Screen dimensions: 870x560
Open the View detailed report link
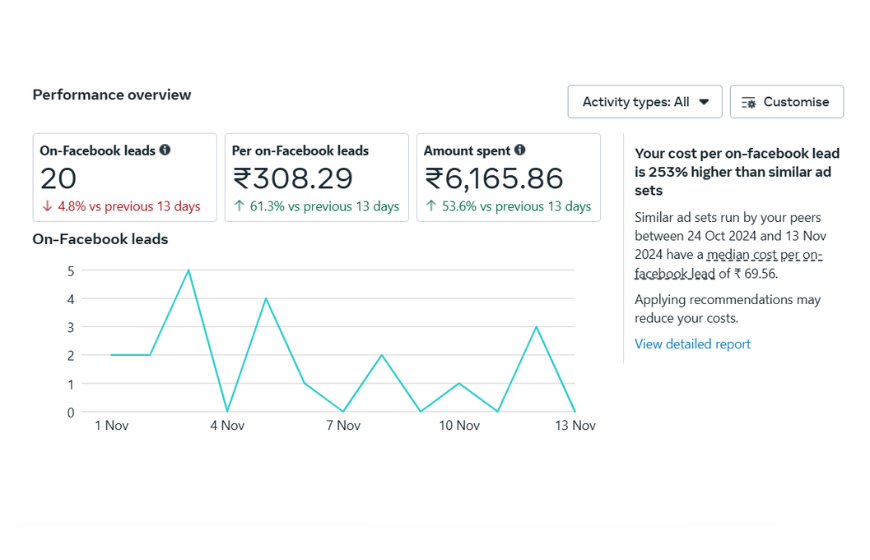[692, 344]
